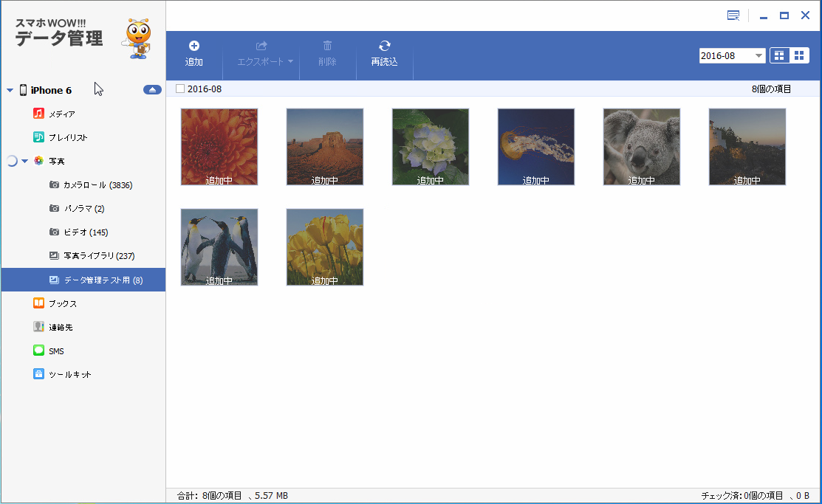Click the 追加 (add) plus icon
The height and width of the screenshot is (504, 822).
(x=194, y=46)
